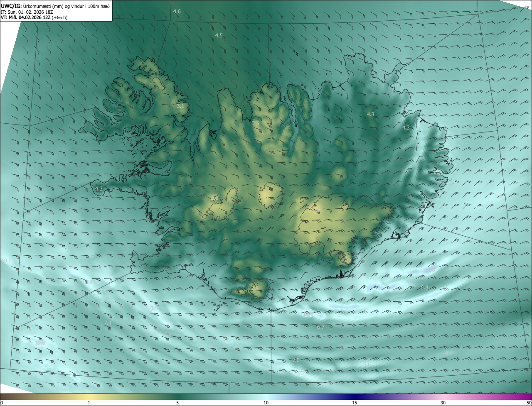Click the 7.5 value label
Image resolution: width=532 pixels, height=406 pixels.
tap(167, 334)
